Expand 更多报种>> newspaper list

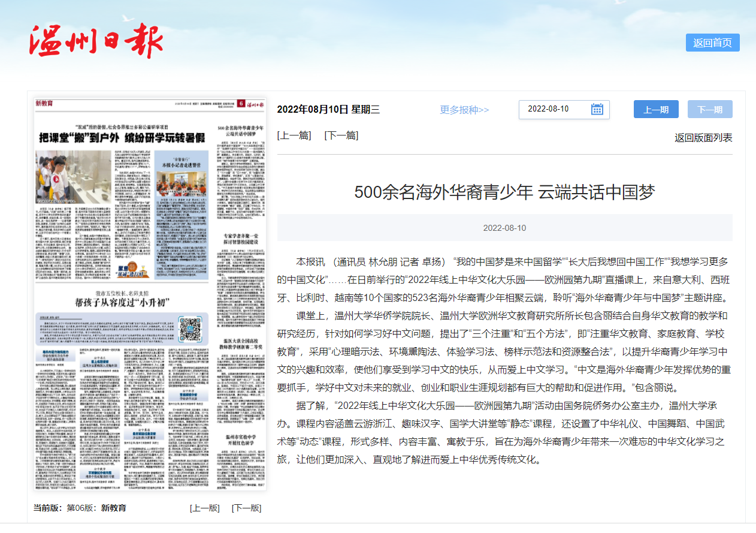[x=464, y=110]
